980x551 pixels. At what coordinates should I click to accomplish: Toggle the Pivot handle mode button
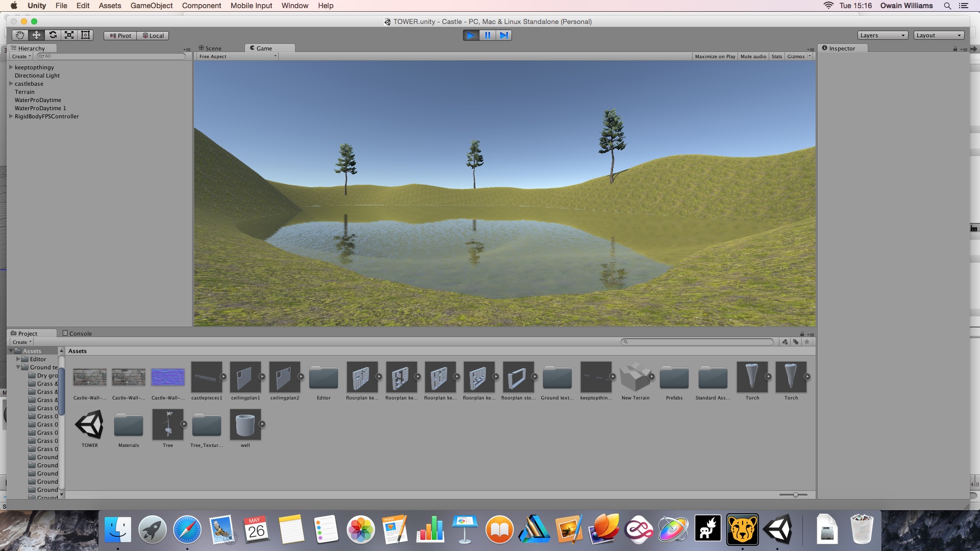coord(120,36)
